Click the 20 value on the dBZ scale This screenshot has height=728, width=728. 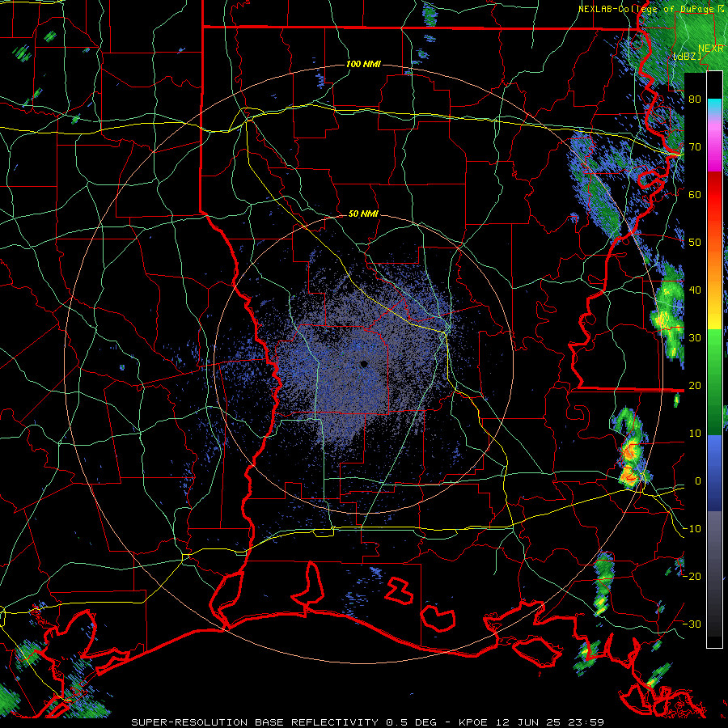click(x=695, y=386)
